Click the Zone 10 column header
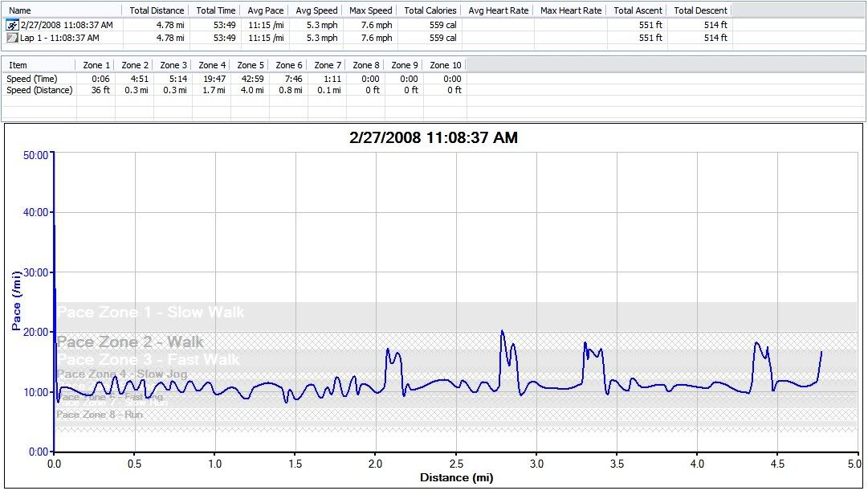Viewport: 868px width, 503px height. click(x=445, y=65)
